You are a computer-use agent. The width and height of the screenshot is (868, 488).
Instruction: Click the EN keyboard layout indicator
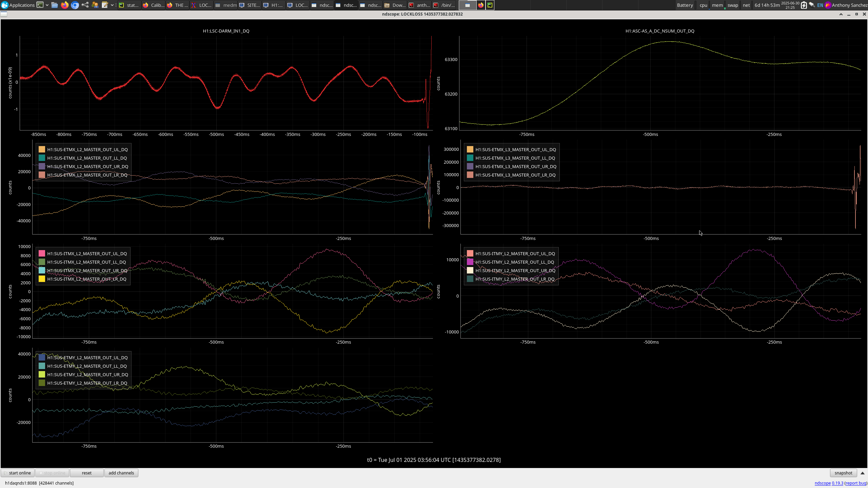pyautogui.click(x=820, y=5)
